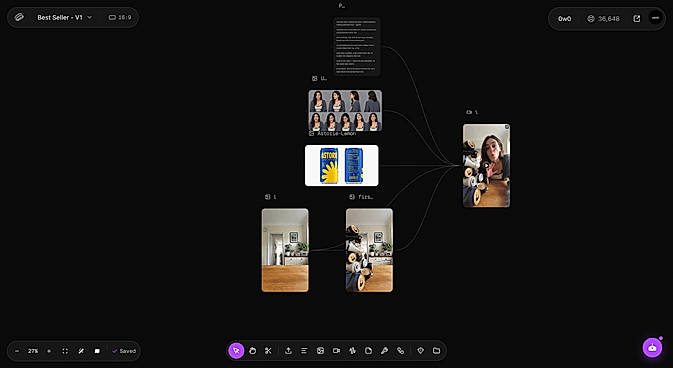Select the output video node with woman
Viewport: 673px width, 368px height.
pos(486,165)
